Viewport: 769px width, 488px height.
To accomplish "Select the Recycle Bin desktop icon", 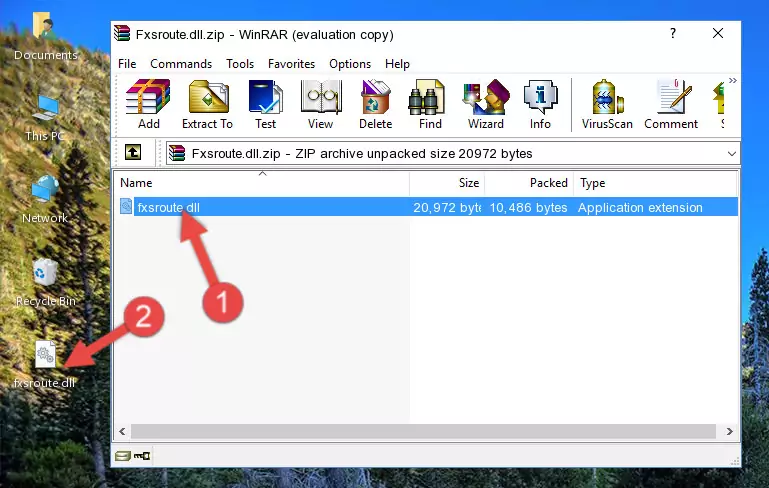I will (46, 283).
